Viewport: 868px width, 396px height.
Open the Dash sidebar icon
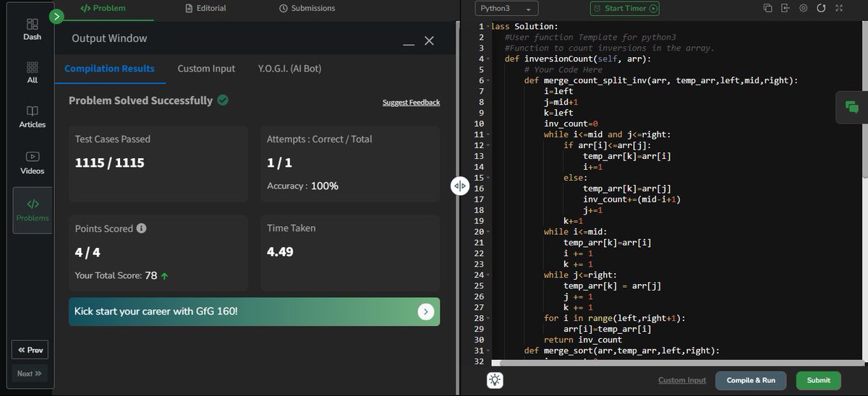tap(32, 29)
